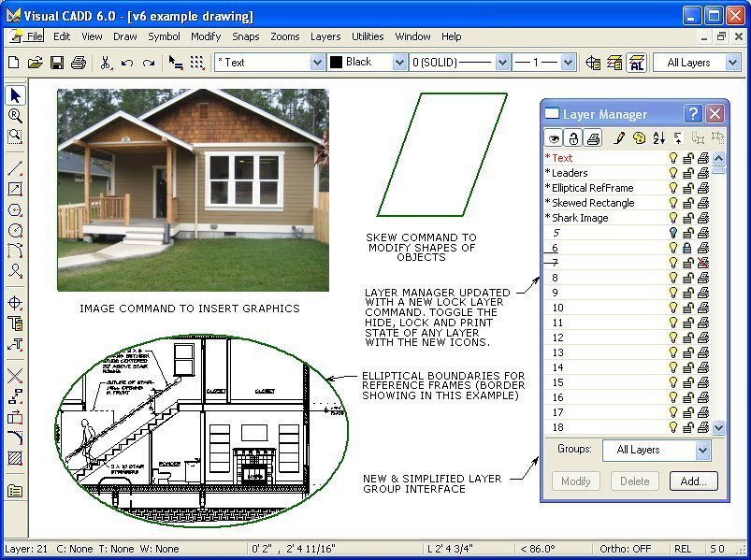Click the Trim crossed-lines tool

[x=15, y=376]
